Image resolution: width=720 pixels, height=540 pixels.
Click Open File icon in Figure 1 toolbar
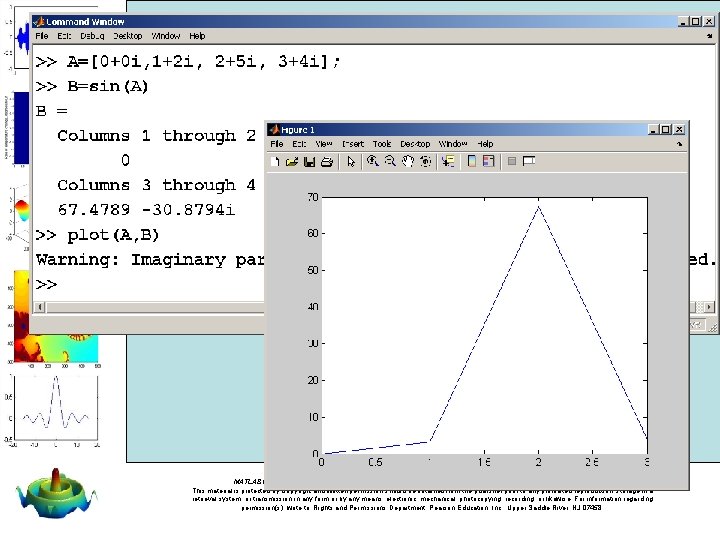292,162
